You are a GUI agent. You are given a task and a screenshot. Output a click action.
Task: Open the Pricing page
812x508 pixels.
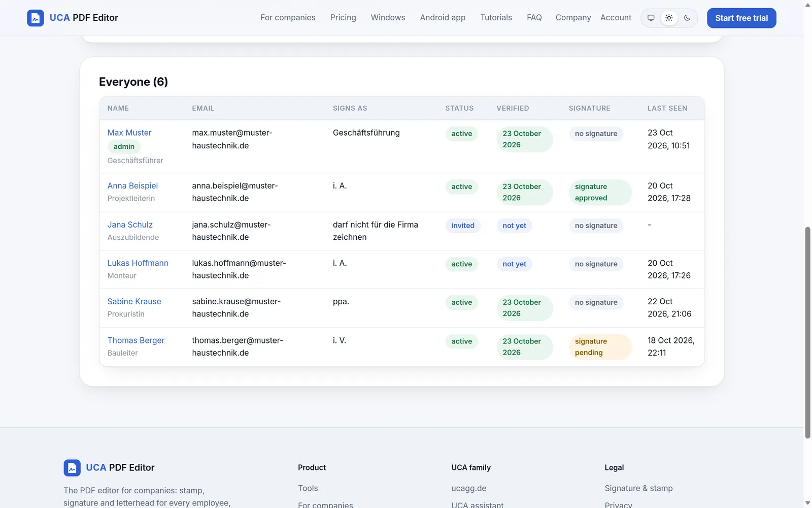click(343, 18)
